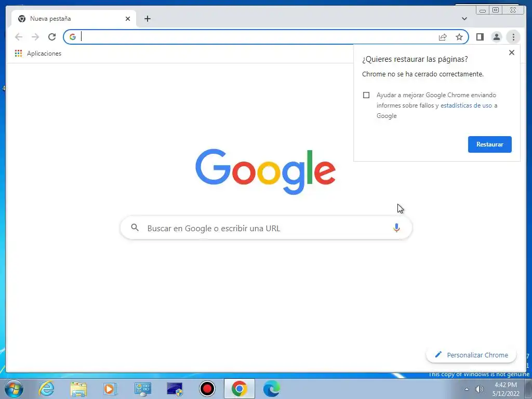The width and height of the screenshot is (532, 399).
Task: Switch to Chrome in the taskbar
Action: tap(239, 389)
